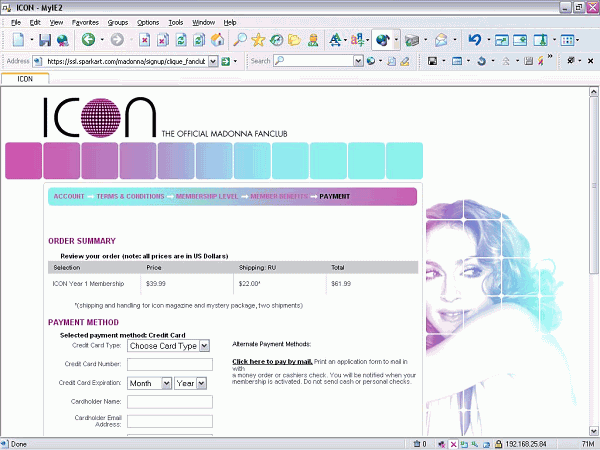Click the highlight marker icon beside search

(x=405, y=61)
